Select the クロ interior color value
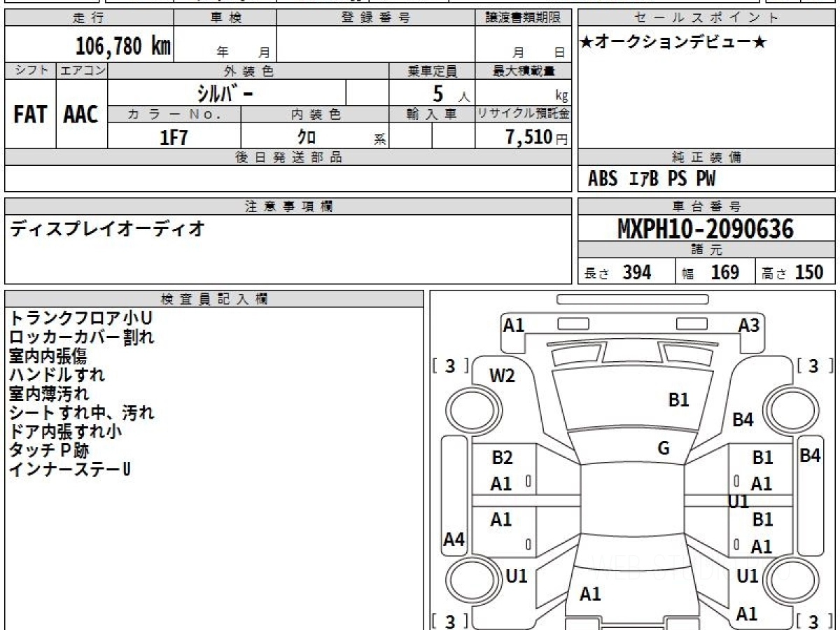The width and height of the screenshot is (840, 630). (307, 136)
